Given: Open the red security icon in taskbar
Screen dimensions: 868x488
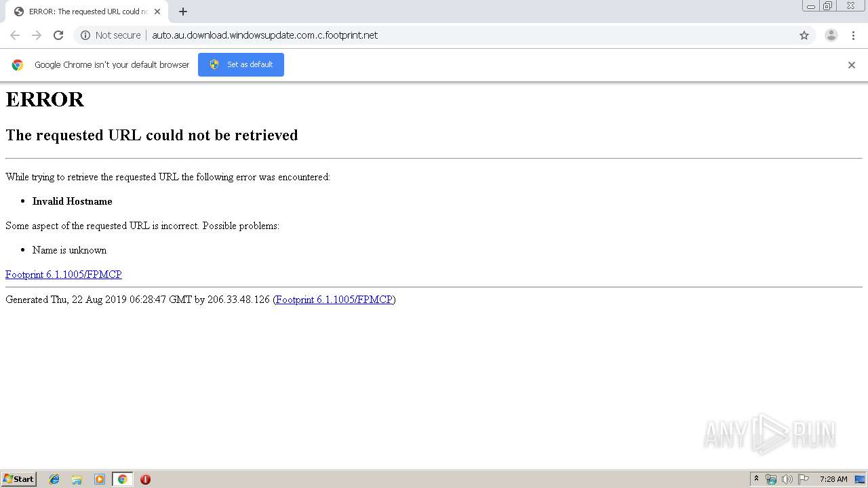Looking at the screenshot, I should (x=145, y=479).
